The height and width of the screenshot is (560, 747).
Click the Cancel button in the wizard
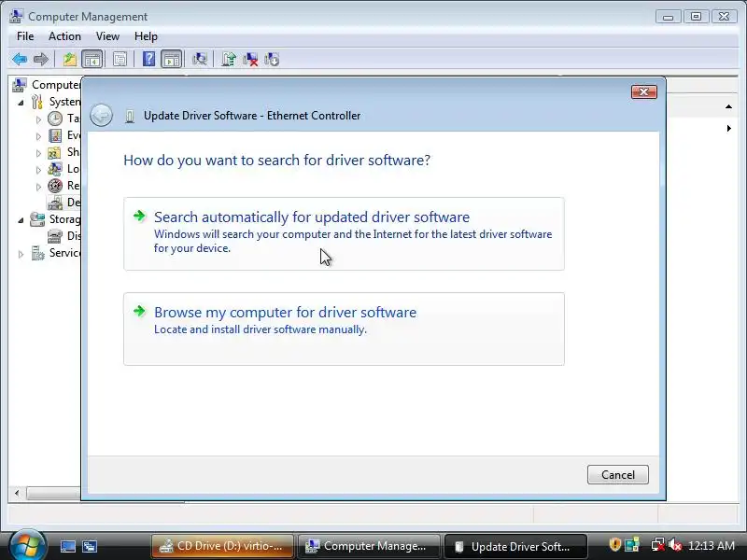coord(618,475)
